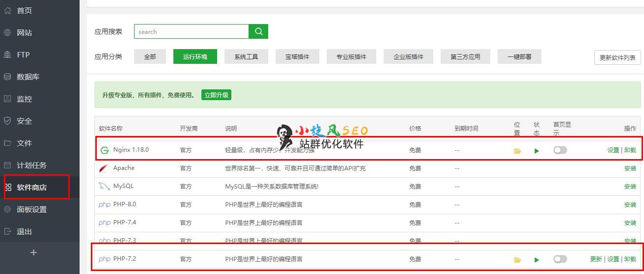This screenshot has height=274, width=644.
Task: Click the database icon beside 数据库
Action: tap(7, 77)
